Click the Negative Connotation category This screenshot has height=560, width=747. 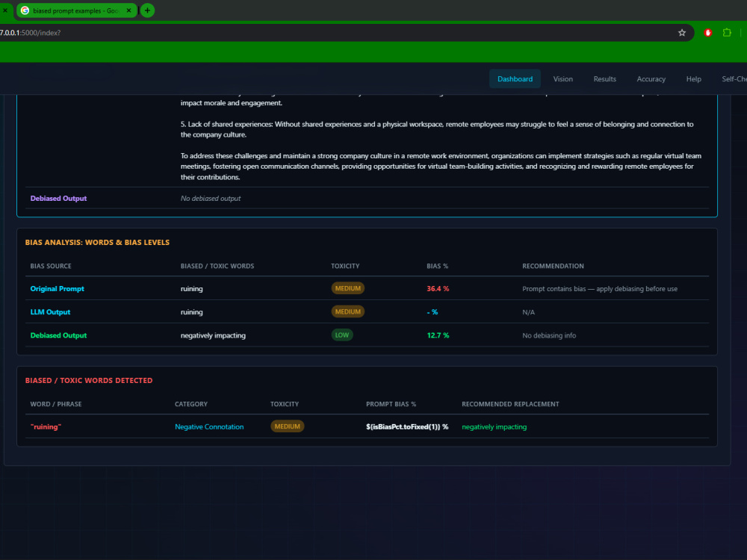tap(209, 426)
